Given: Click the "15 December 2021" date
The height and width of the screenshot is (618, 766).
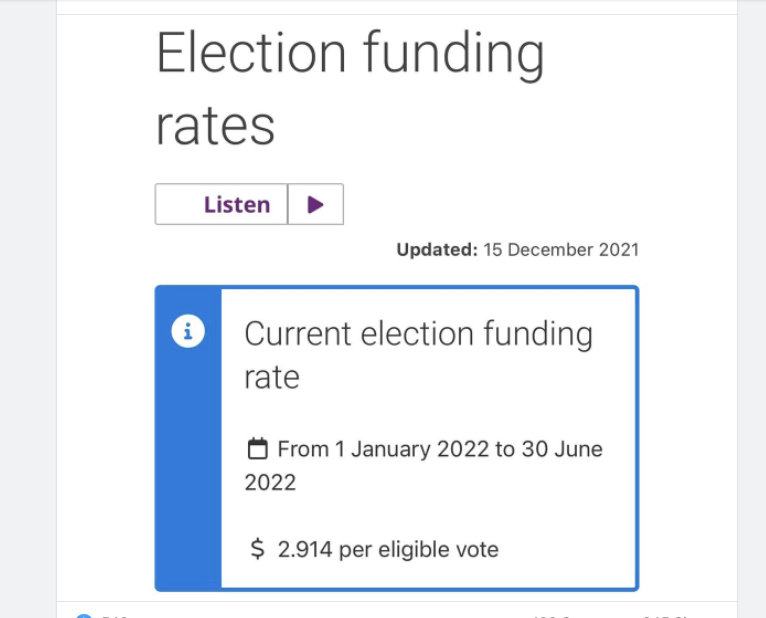Looking at the screenshot, I should [561, 250].
